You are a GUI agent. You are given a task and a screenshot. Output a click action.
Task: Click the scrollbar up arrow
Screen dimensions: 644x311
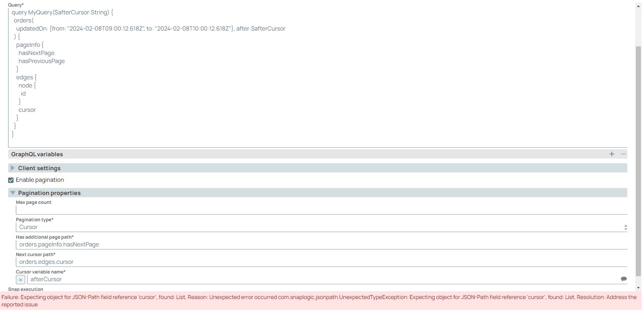coord(638,6)
